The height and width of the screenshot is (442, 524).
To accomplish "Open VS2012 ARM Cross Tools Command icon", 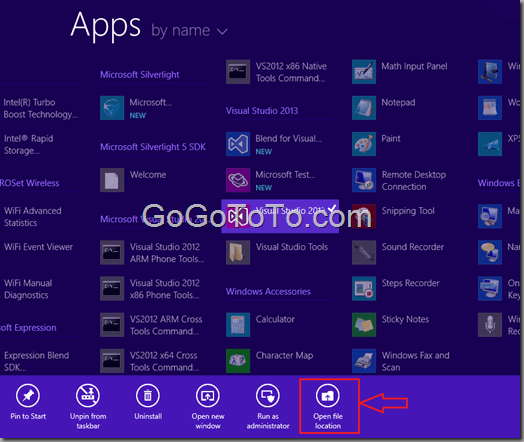I will (112, 325).
